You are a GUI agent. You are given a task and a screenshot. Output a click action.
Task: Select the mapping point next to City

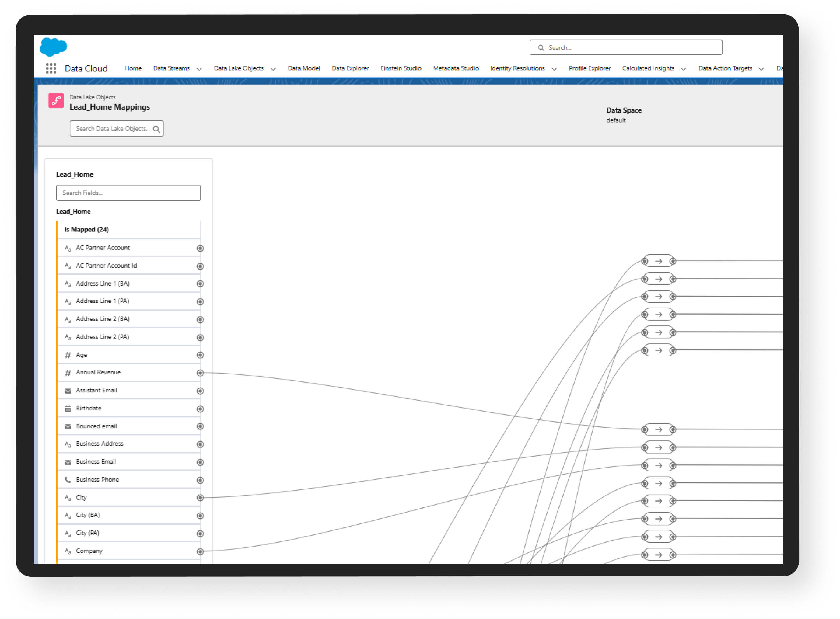[x=200, y=498]
